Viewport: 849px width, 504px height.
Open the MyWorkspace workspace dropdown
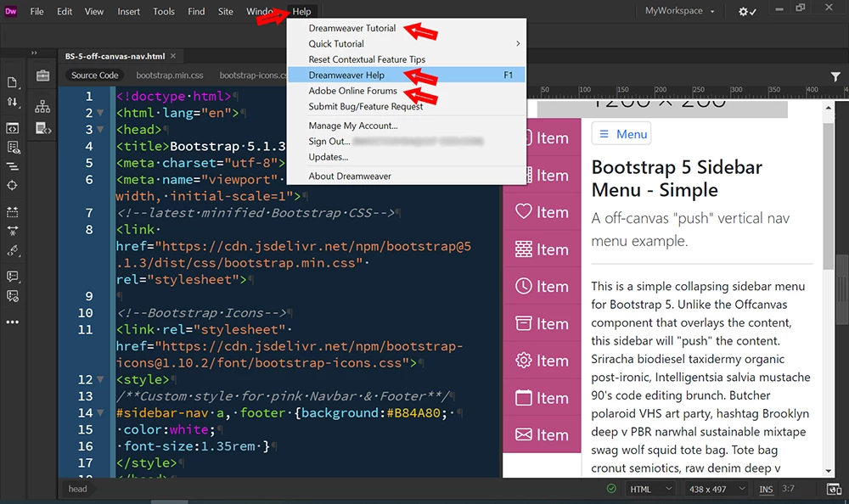click(x=679, y=11)
